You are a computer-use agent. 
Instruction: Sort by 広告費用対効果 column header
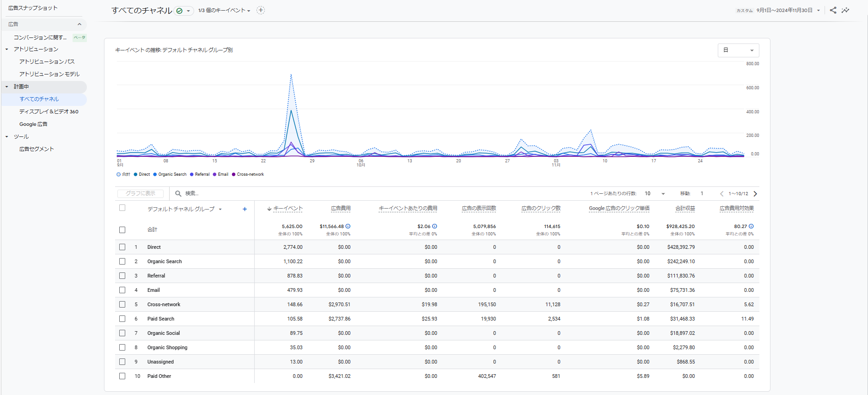click(x=737, y=209)
